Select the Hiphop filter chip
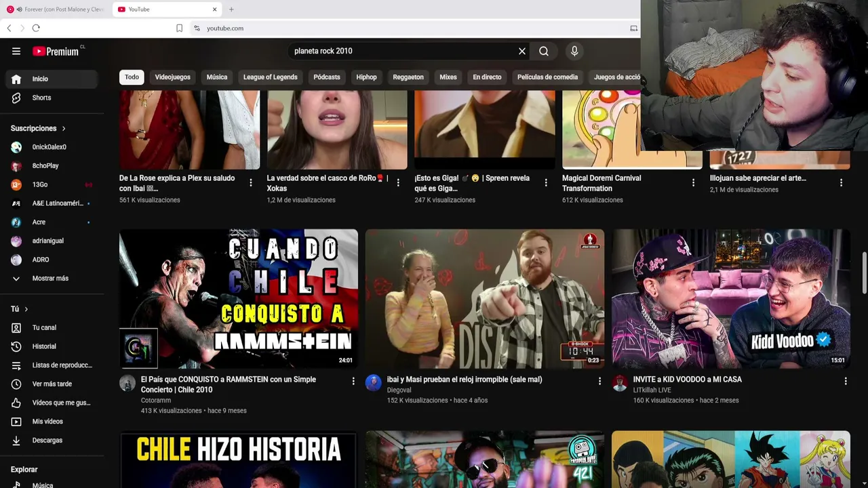The image size is (868, 488). [x=366, y=77]
